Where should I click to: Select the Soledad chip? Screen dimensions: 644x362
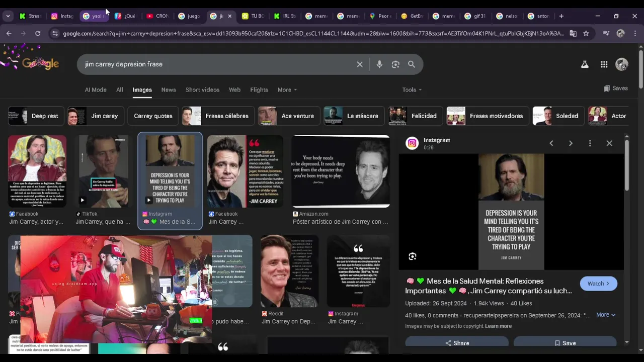point(558,116)
